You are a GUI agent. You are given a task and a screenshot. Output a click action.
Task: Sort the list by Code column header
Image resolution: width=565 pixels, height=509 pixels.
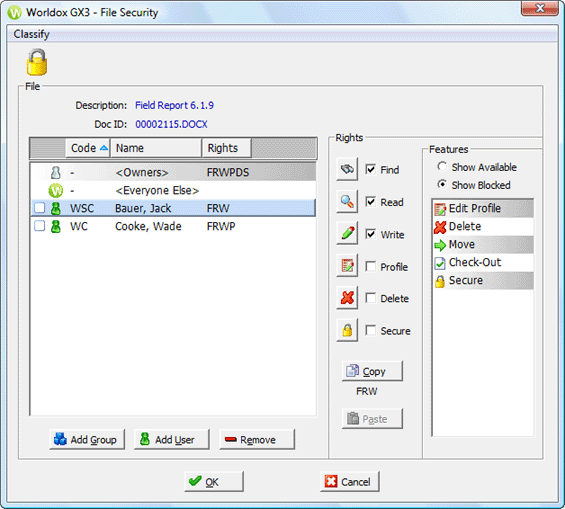coord(88,148)
